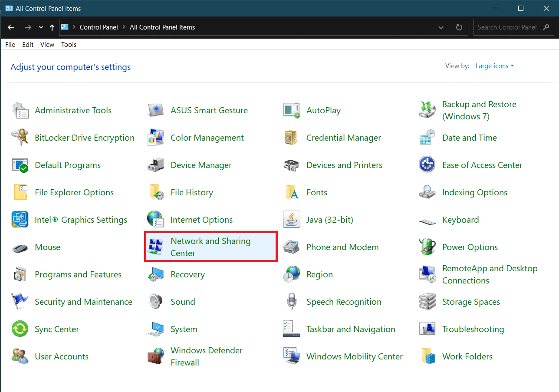
Task: Click the Windows Mobility Center link
Action: pos(355,356)
